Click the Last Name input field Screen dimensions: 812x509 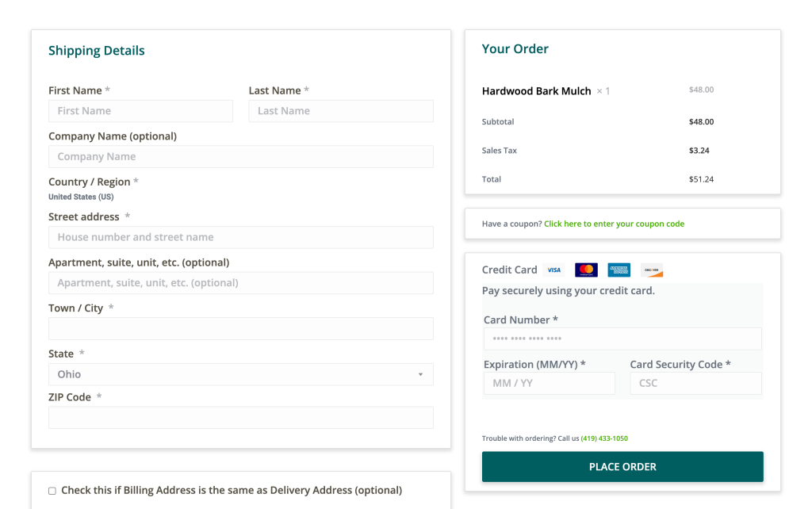coord(341,110)
